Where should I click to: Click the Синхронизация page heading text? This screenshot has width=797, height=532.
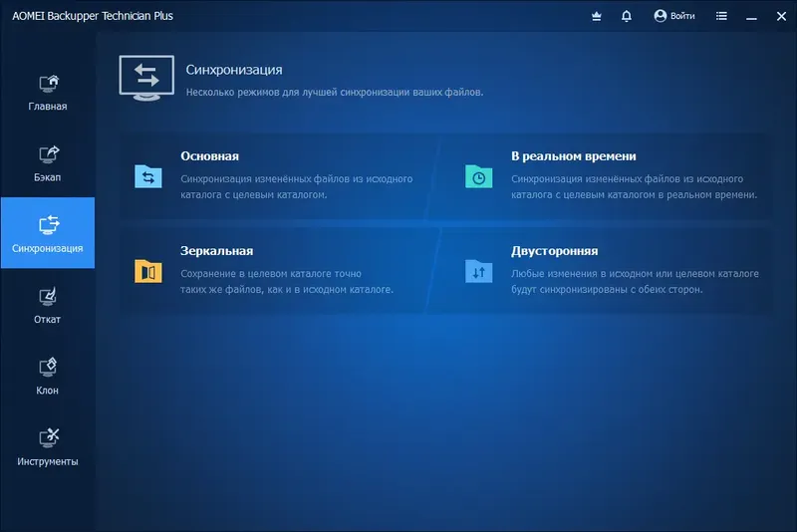click(234, 70)
